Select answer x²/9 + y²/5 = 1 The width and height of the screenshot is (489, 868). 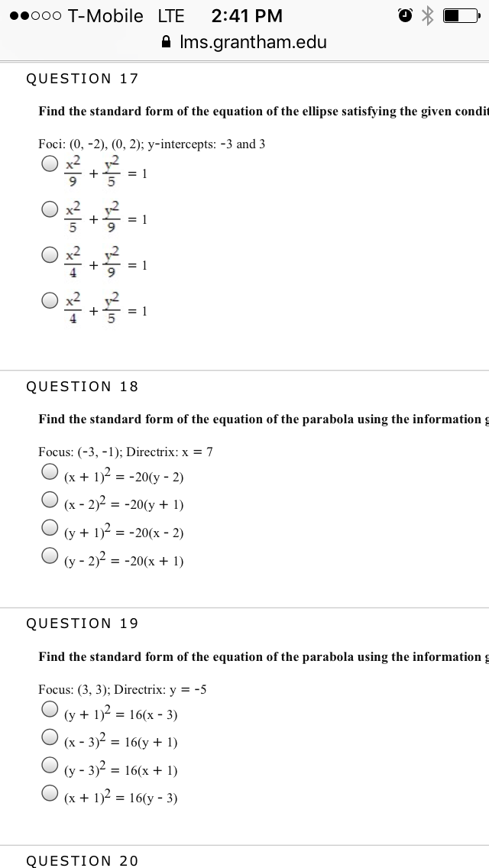(50, 164)
